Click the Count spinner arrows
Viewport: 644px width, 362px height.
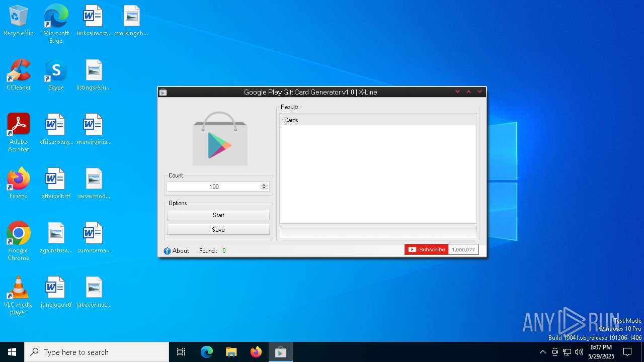click(264, 187)
